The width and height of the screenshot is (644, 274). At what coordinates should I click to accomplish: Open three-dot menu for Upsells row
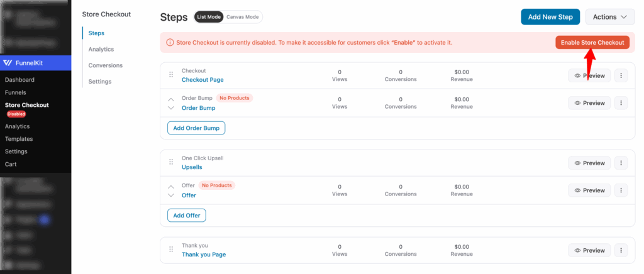tap(621, 163)
